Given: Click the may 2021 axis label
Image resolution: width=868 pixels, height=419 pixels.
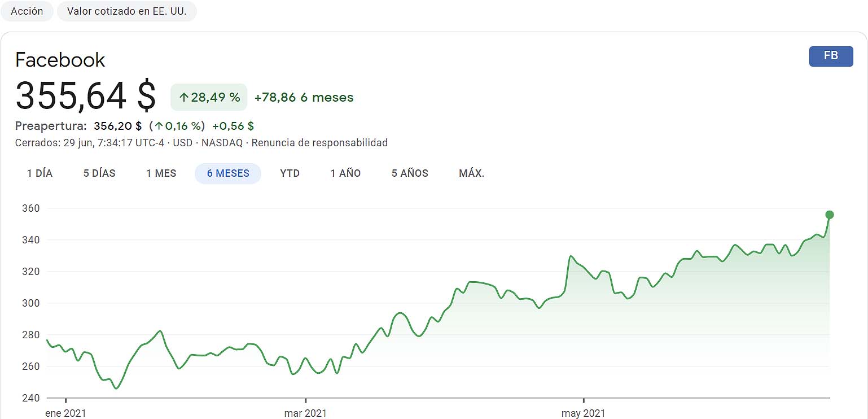Looking at the screenshot, I should 583,413.
